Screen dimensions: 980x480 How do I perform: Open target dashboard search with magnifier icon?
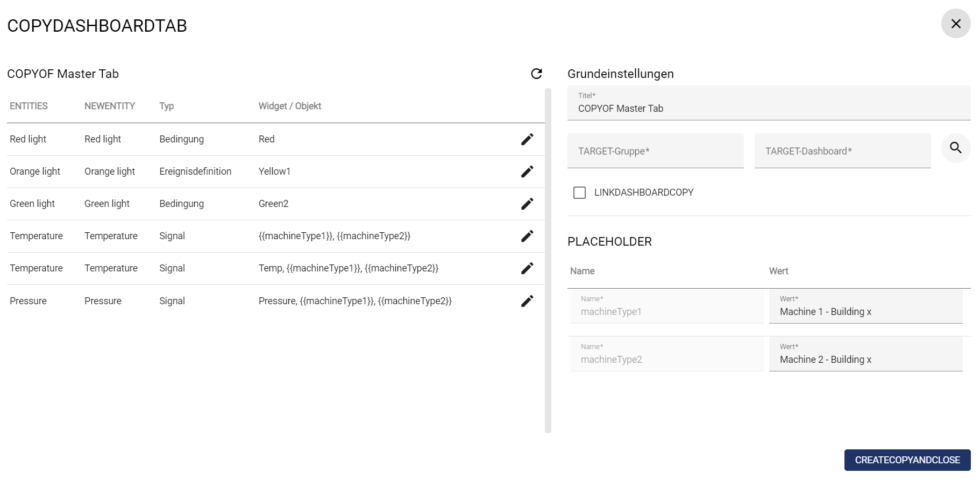(x=955, y=148)
